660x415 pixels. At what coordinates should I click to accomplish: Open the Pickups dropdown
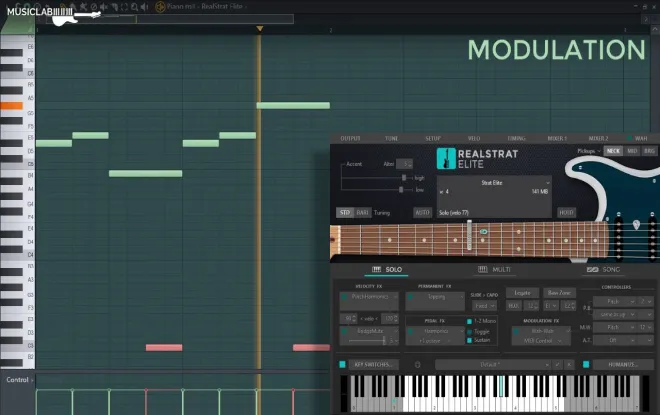pos(589,151)
